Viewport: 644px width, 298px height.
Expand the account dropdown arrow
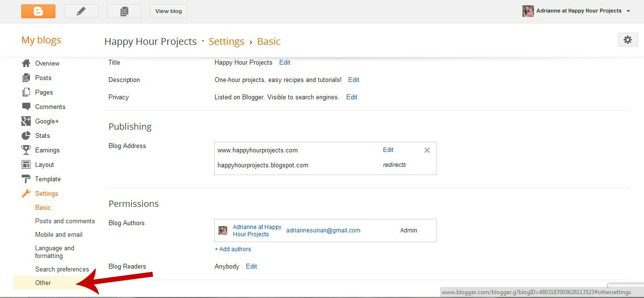pyautogui.click(x=628, y=11)
